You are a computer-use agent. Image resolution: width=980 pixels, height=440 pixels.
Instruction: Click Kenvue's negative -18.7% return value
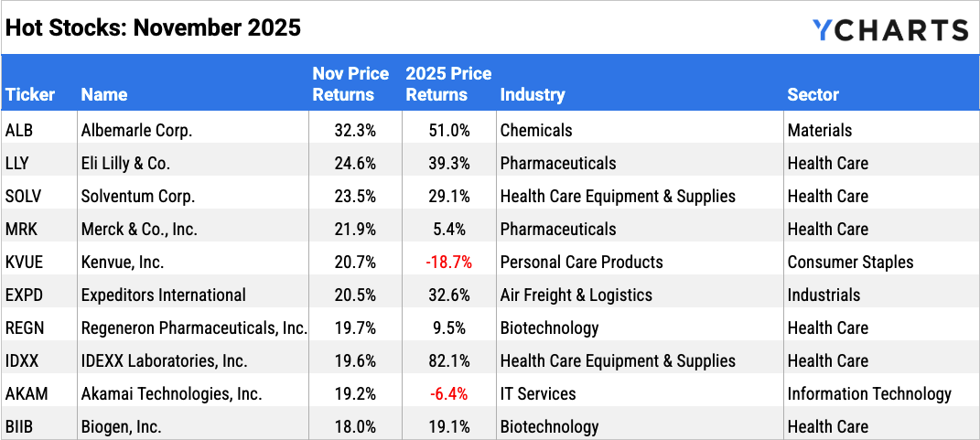pos(448,263)
